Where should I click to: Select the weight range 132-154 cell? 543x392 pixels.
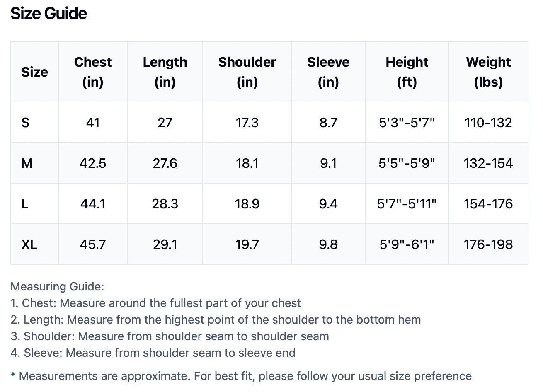488,163
